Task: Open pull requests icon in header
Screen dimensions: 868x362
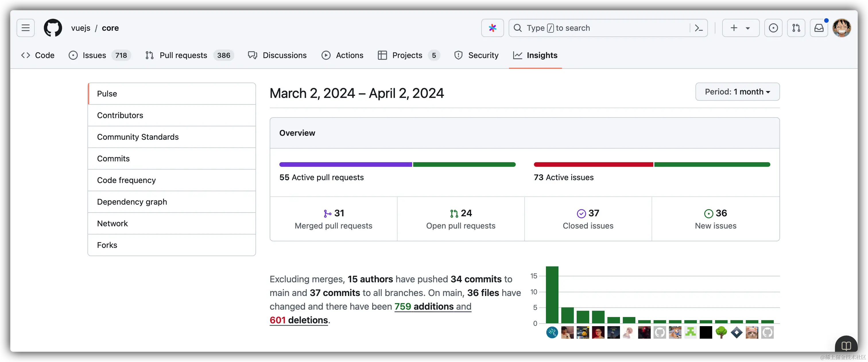Action: pyautogui.click(x=796, y=28)
